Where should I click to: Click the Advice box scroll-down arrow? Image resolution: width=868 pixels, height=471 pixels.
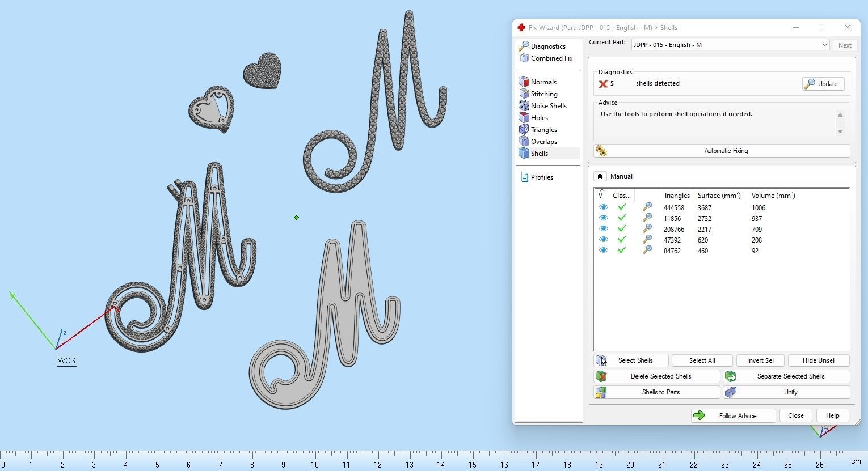840,131
